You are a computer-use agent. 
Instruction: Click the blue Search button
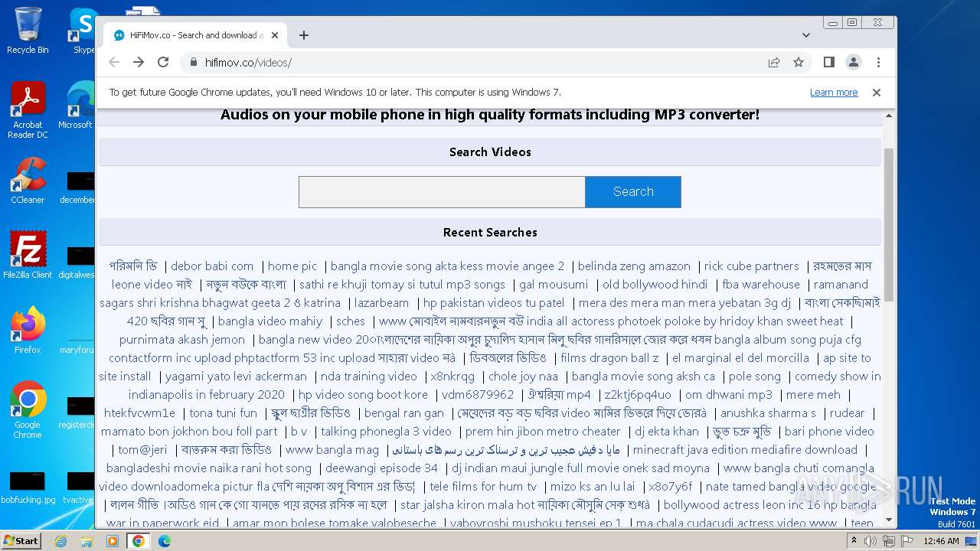click(x=633, y=192)
